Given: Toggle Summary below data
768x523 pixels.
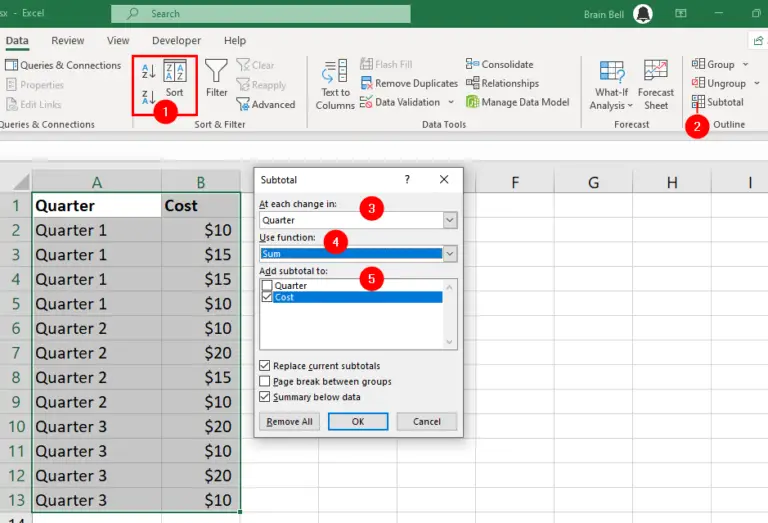Looking at the screenshot, I should [x=264, y=397].
